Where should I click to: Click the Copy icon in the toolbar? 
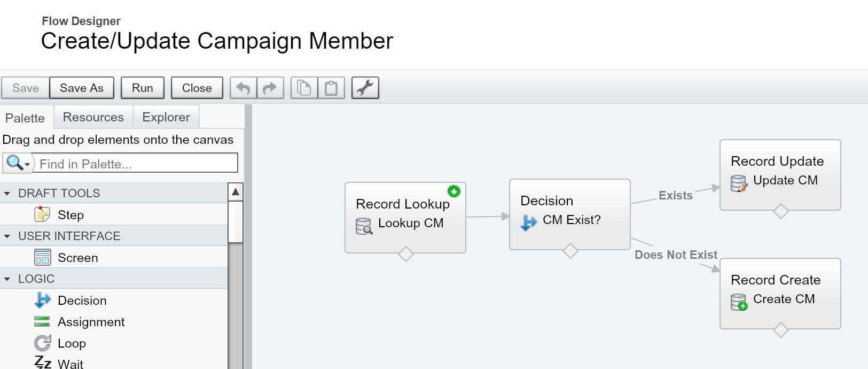(304, 88)
